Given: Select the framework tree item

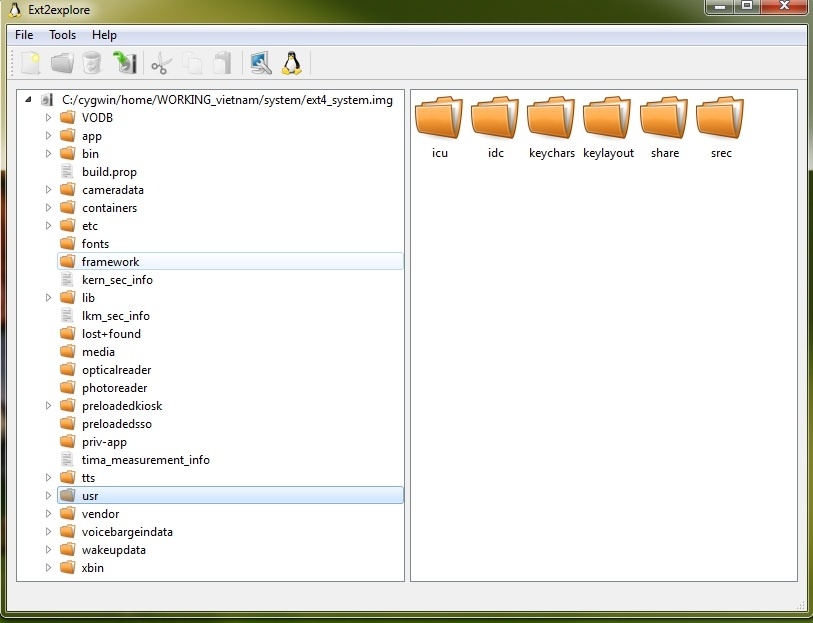Looking at the screenshot, I should pyautogui.click(x=230, y=261).
